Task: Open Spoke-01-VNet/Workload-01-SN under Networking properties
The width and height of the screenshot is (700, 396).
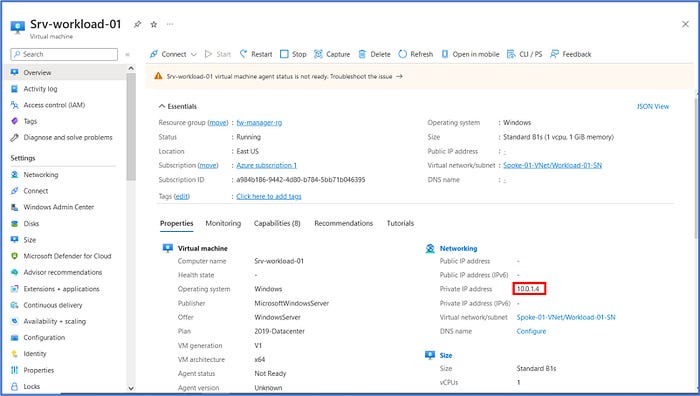Action: 566,317
